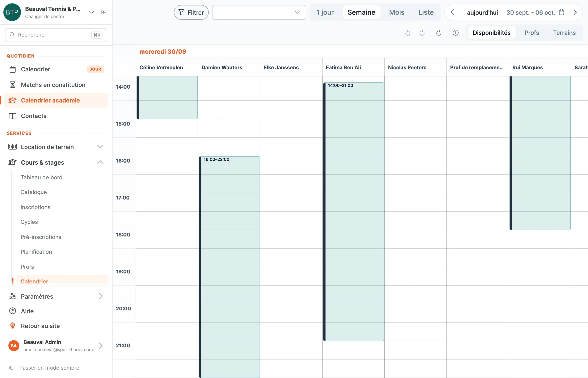Click the redo arrow icon in toolbar

pos(422,33)
